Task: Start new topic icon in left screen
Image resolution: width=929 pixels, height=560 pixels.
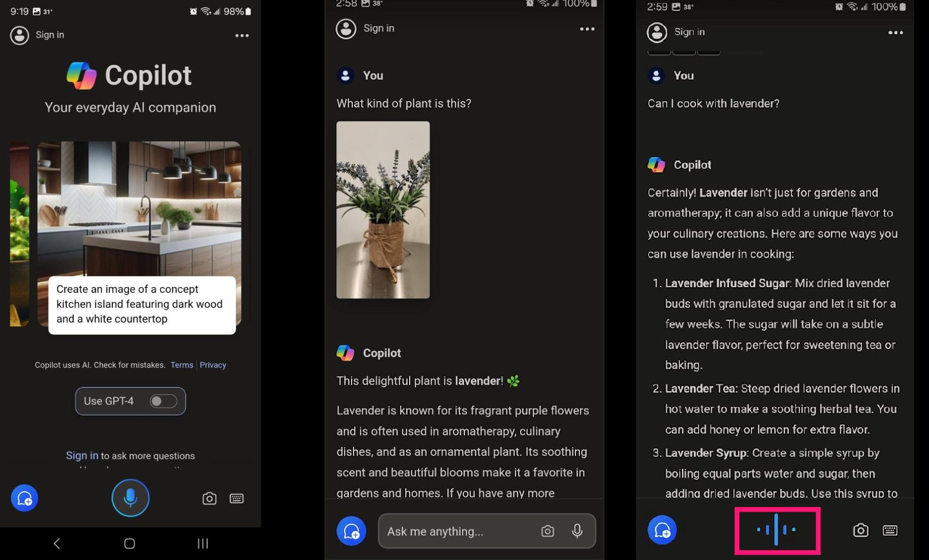Action: (x=25, y=498)
